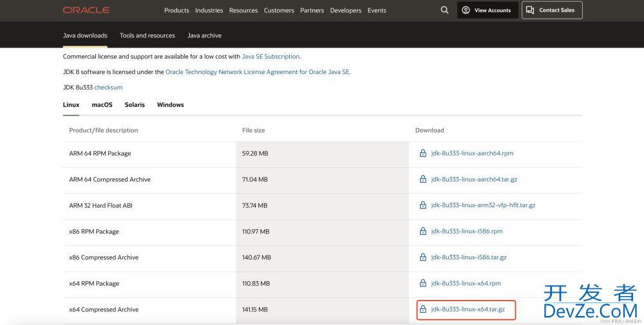Click the Product/file description column header
Viewport: 644px width, 325px height.
click(104, 130)
